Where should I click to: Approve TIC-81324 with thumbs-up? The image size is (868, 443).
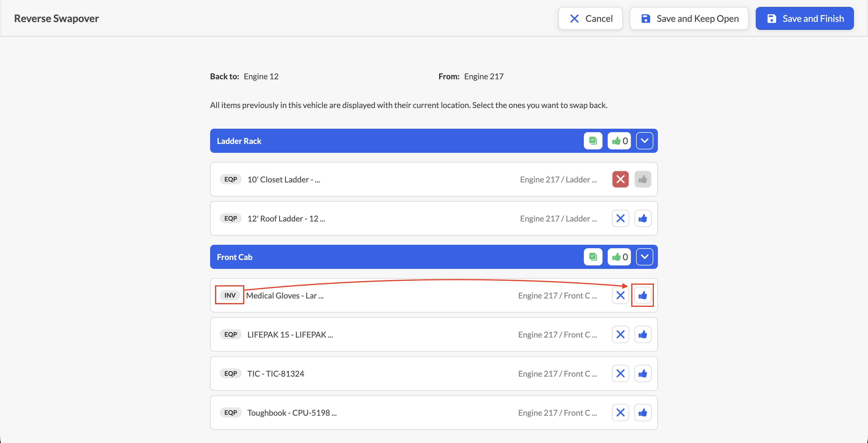click(643, 373)
